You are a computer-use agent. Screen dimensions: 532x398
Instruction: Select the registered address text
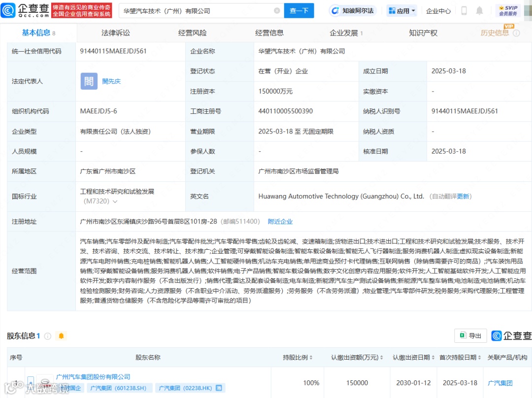point(148,222)
